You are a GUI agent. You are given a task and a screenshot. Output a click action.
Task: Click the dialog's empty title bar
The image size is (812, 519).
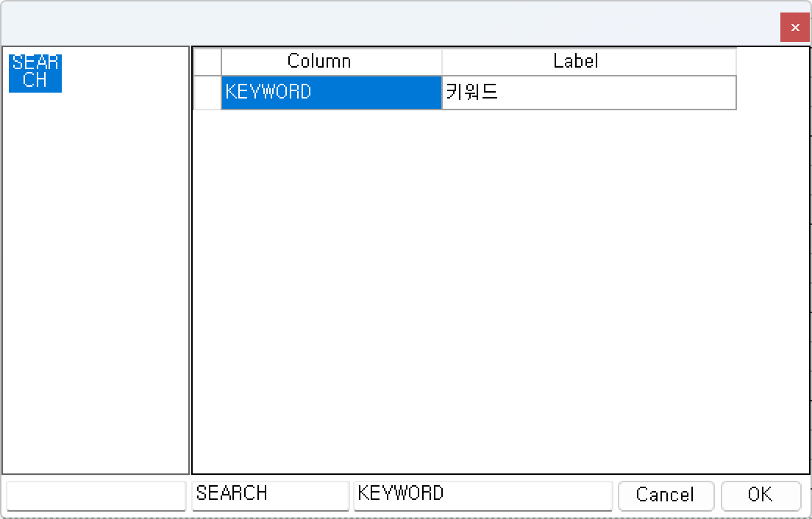point(388,24)
